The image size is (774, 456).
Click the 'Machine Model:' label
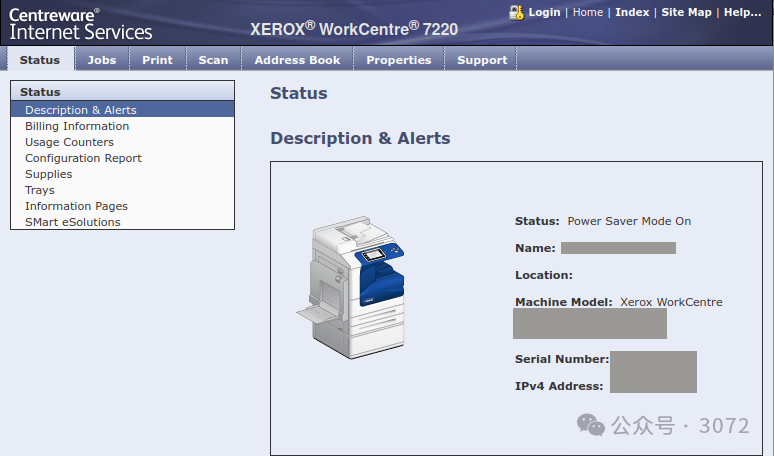563,302
